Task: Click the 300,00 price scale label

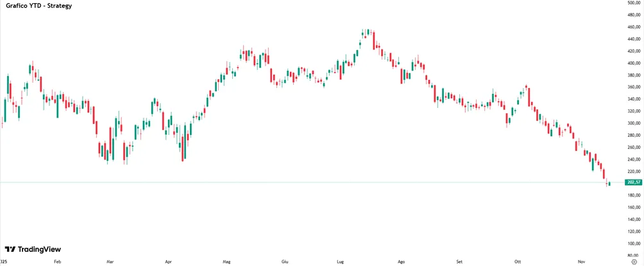Action: point(634,123)
